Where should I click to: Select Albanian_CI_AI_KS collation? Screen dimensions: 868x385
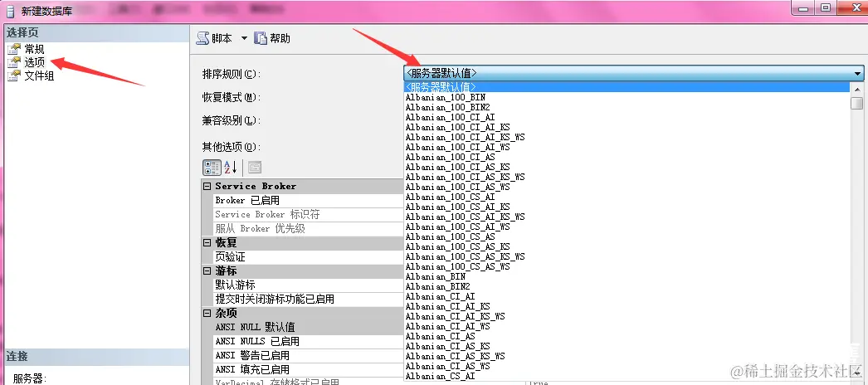[627, 306]
